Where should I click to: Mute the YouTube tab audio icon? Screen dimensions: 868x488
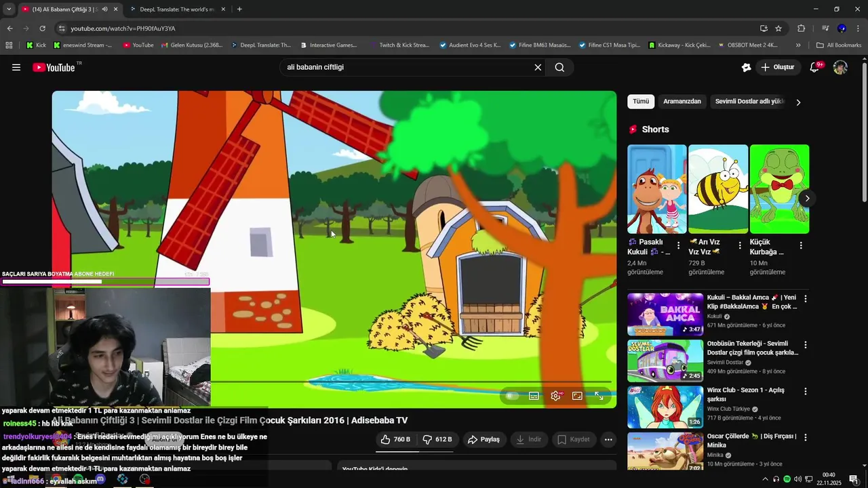click(x=104, y=9)
